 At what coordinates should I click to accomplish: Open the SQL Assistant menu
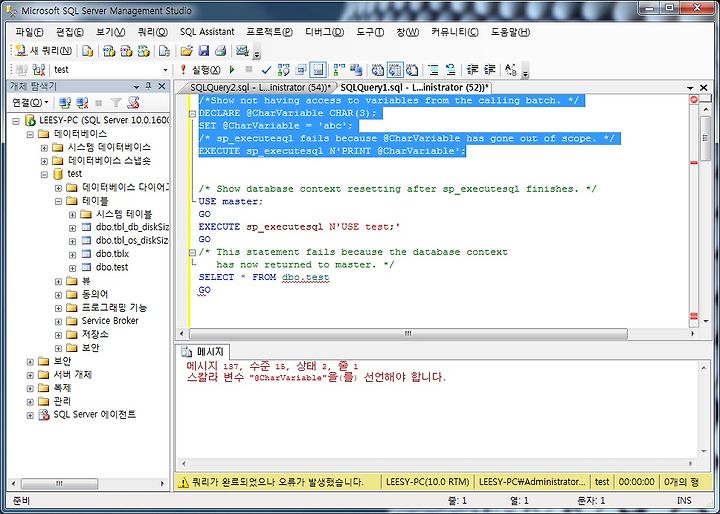(x=207, y=32)
